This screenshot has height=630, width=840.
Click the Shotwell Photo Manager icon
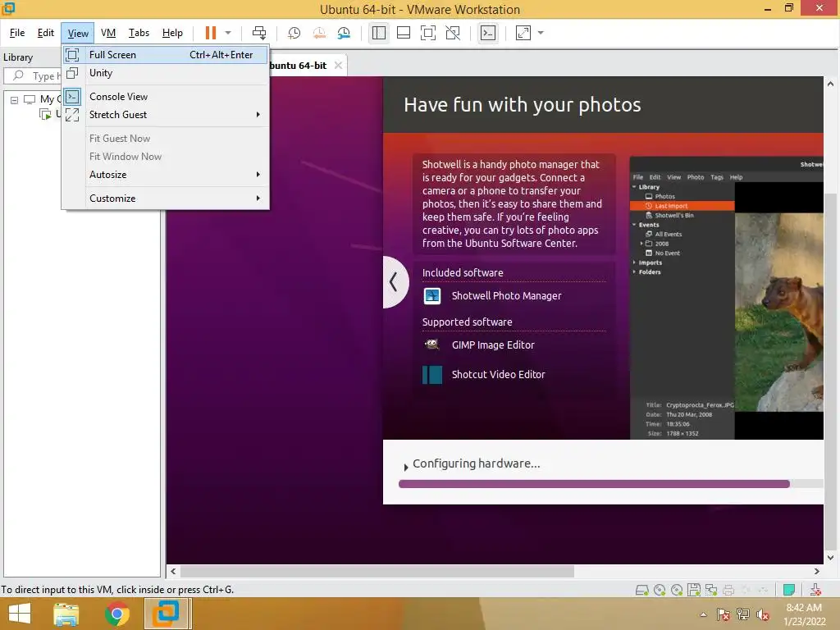click(x=432, y=295)
